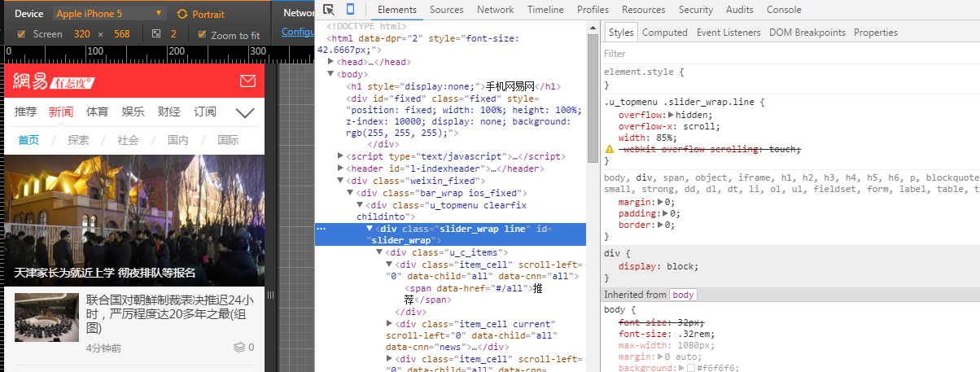980x372 pixels.
Task: Open the UN North Korea sanctions news thumbnail
Action: click(x=46, y=317)
